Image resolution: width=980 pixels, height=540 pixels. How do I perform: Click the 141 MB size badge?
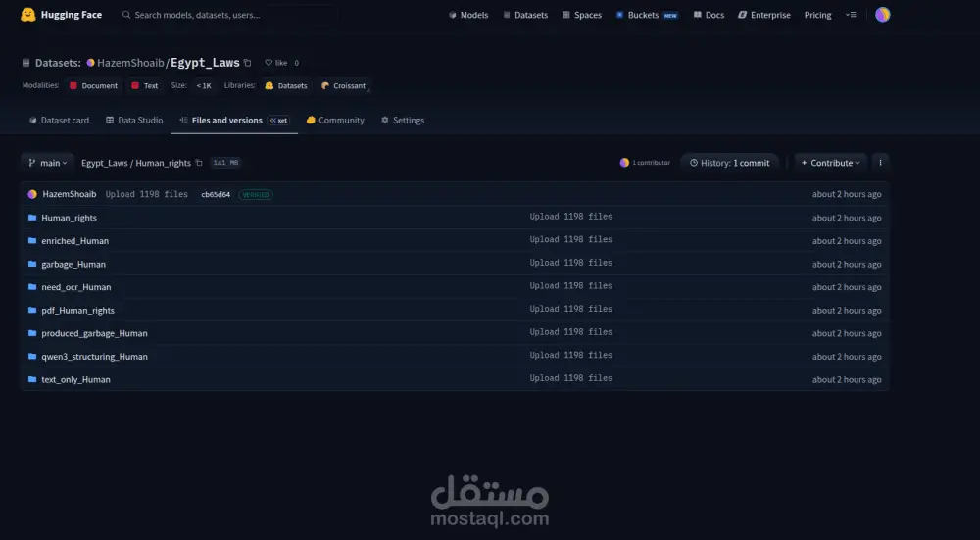point(225,163)
